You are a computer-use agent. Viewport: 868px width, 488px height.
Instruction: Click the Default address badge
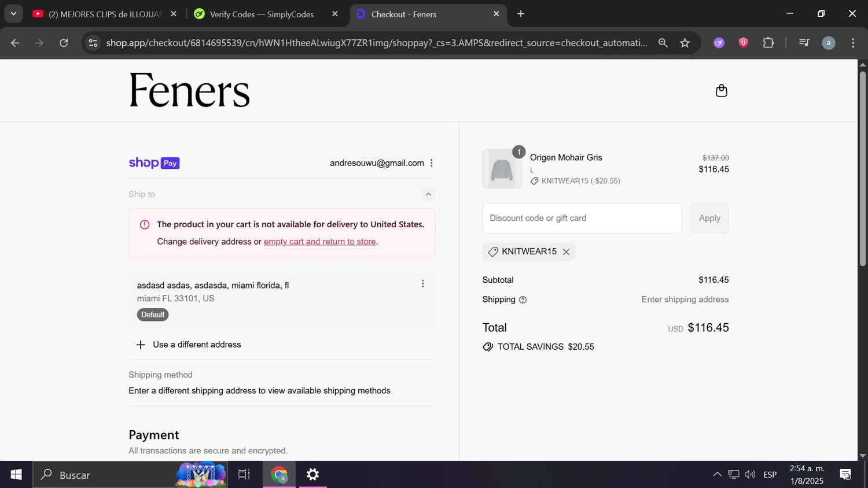tap(153, 315)
